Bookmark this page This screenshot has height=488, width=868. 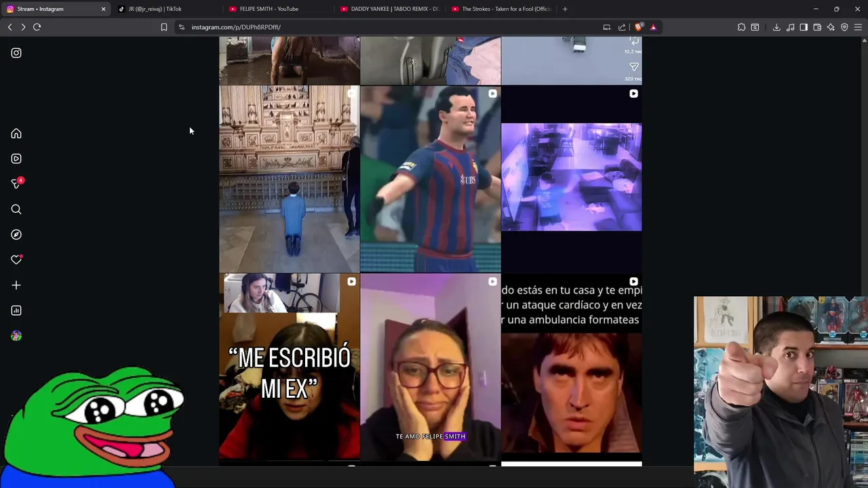click(163, 27)
